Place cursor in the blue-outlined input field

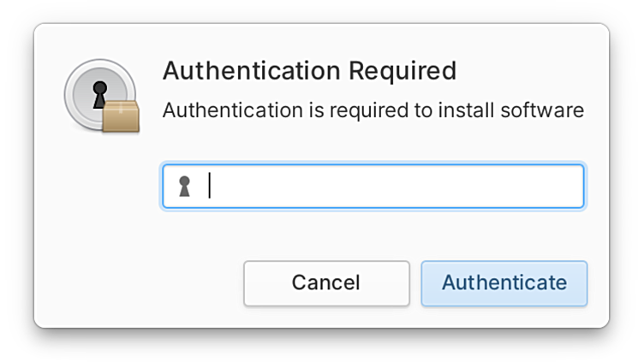[373, 186]
